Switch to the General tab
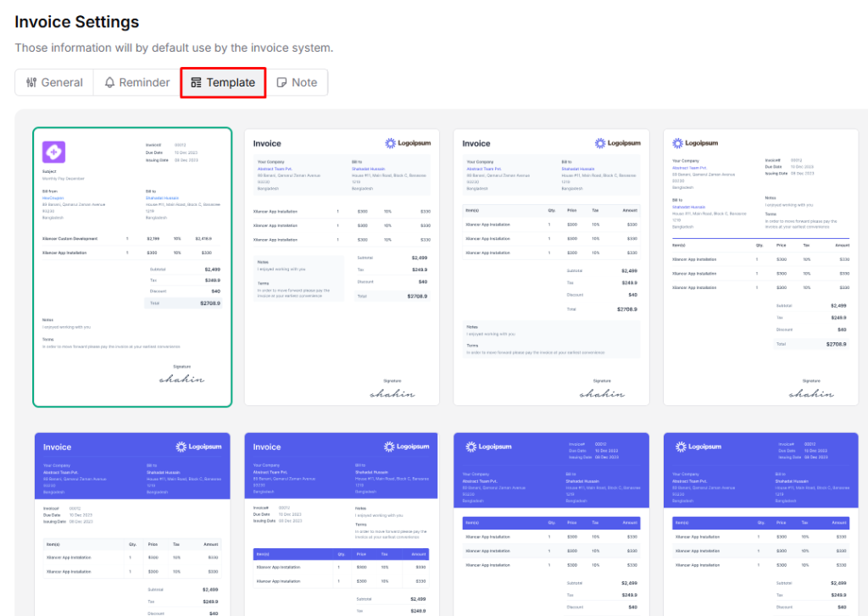This screenshot has height=616, width=868. click(53, 82)
